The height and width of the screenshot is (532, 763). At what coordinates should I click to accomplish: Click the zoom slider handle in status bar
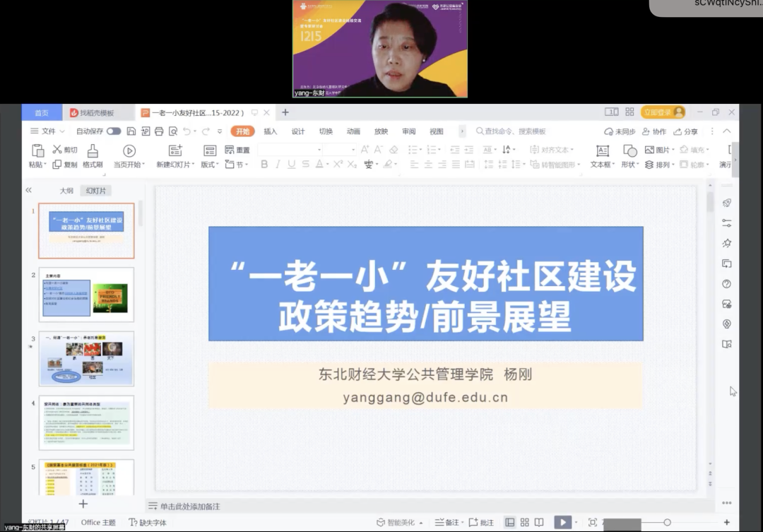(x=667, y=522)
